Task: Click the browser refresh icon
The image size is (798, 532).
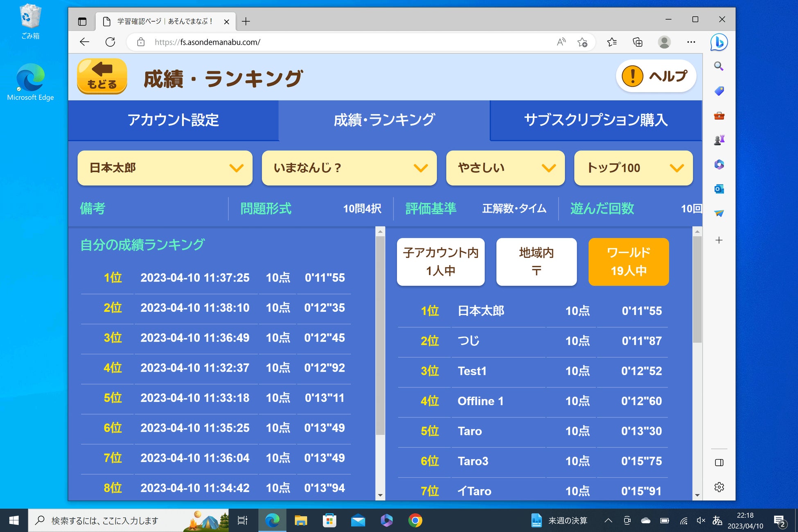Action: point(110,42)
